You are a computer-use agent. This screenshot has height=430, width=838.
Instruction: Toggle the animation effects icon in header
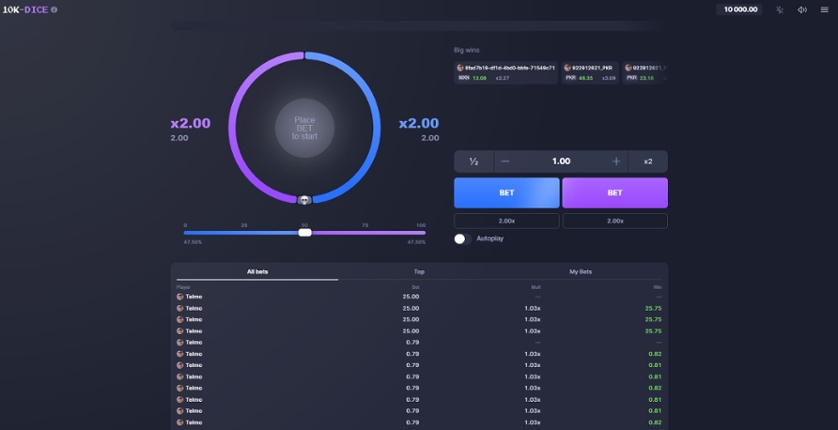[780, 10]
